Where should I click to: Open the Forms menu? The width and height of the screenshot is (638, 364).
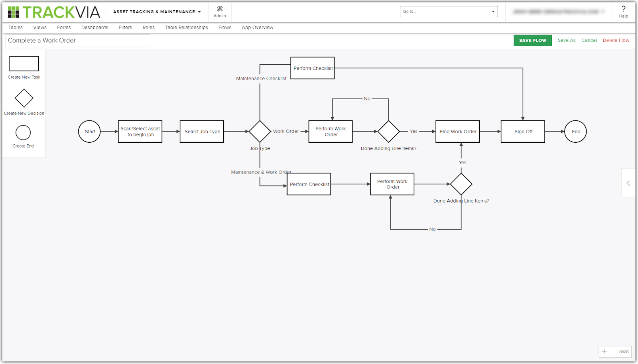coord(64,28)
